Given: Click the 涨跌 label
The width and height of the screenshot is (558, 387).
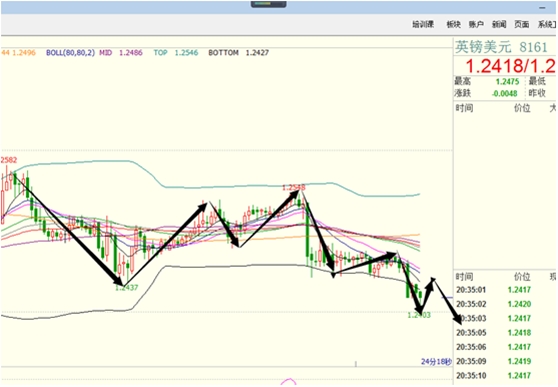Looking at the screenshot, I should coord(463,93).
